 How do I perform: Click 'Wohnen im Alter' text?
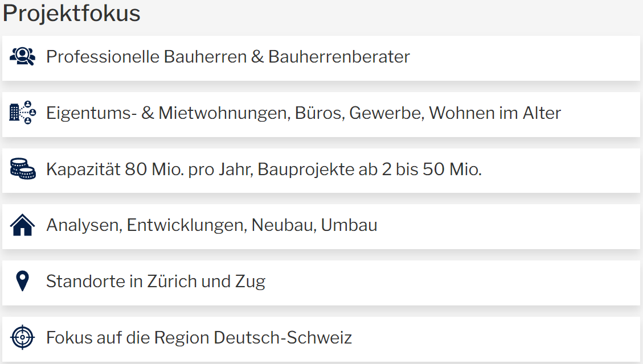tap(495, 113)
